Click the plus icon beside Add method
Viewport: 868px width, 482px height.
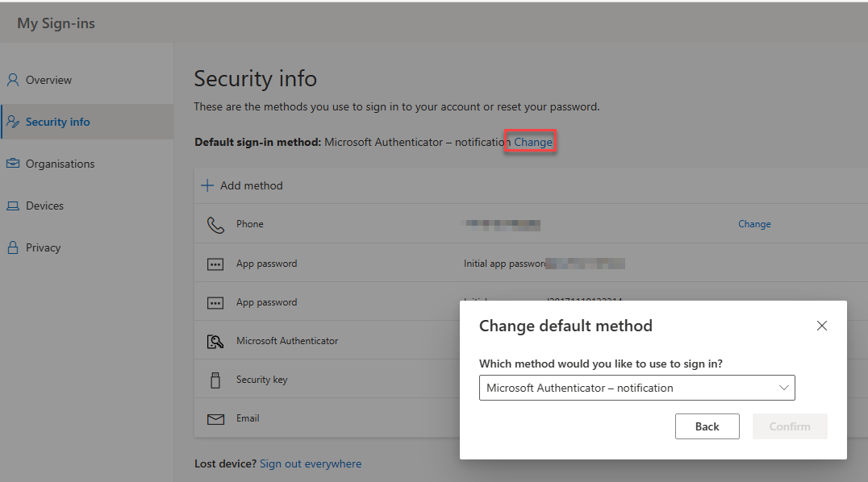[x=207, y=185]
